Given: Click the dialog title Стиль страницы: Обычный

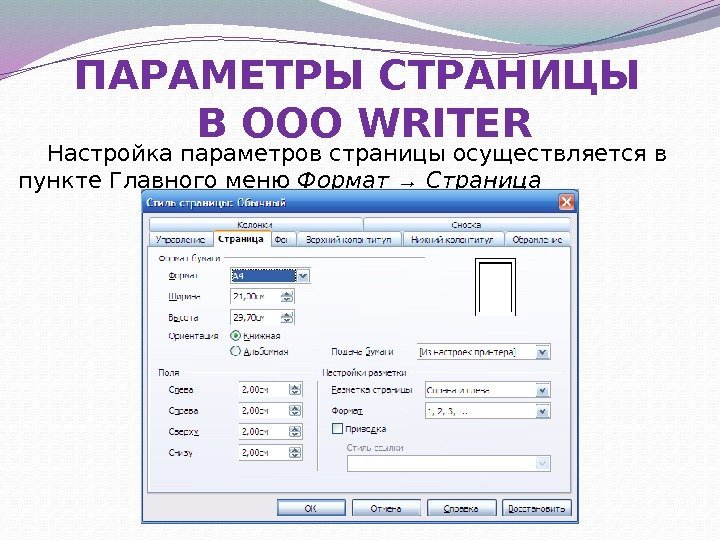Looking at the screenshot, I should [x=216, y=202].
